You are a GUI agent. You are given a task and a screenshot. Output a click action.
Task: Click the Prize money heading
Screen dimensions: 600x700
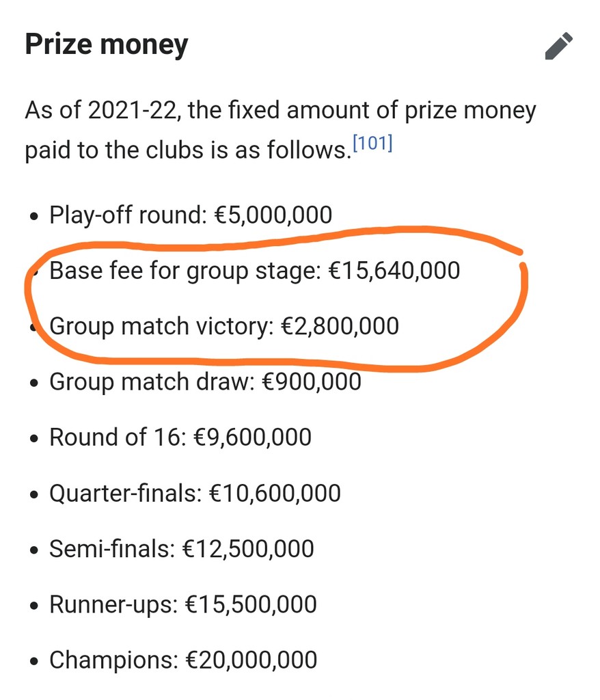pyautogui.click(x=106, y=44)
